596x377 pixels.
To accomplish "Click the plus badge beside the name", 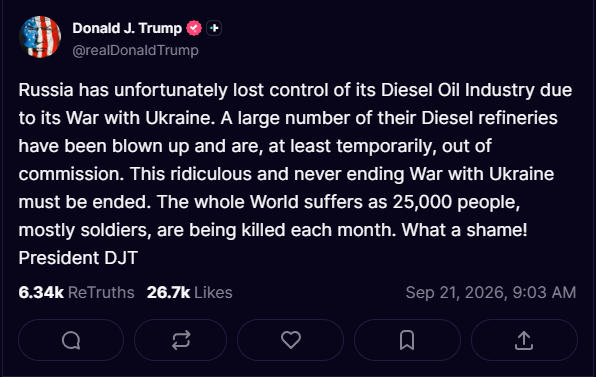I will [214, 28].
